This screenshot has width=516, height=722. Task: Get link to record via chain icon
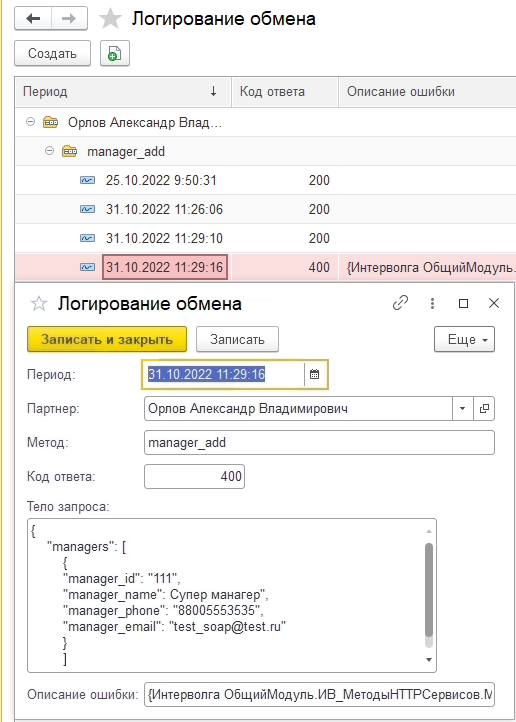400,303
